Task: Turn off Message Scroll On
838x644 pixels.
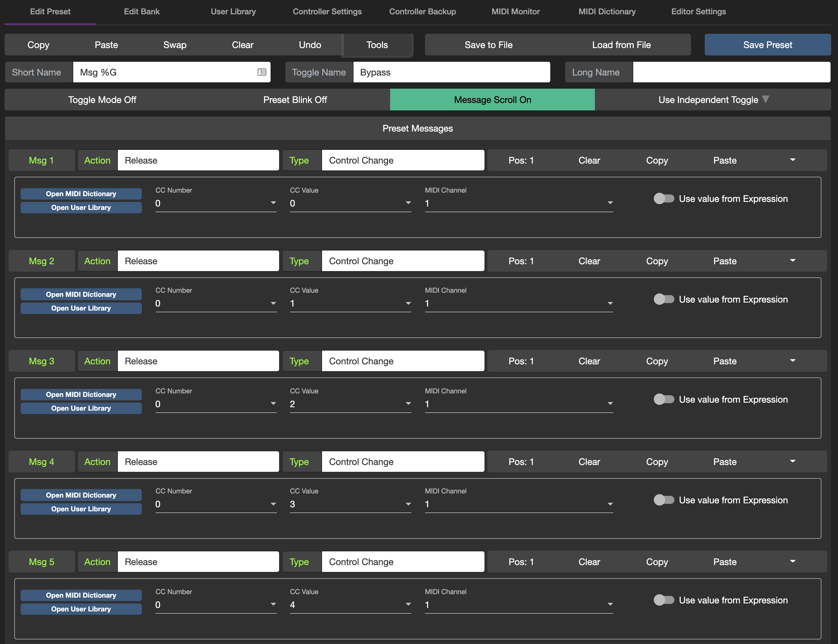Action: pyautogui.click(x=492, y=100)
